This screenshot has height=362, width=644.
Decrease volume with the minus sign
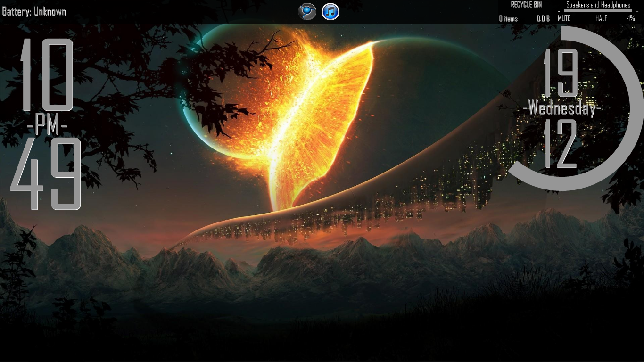(x=559, y=11)
